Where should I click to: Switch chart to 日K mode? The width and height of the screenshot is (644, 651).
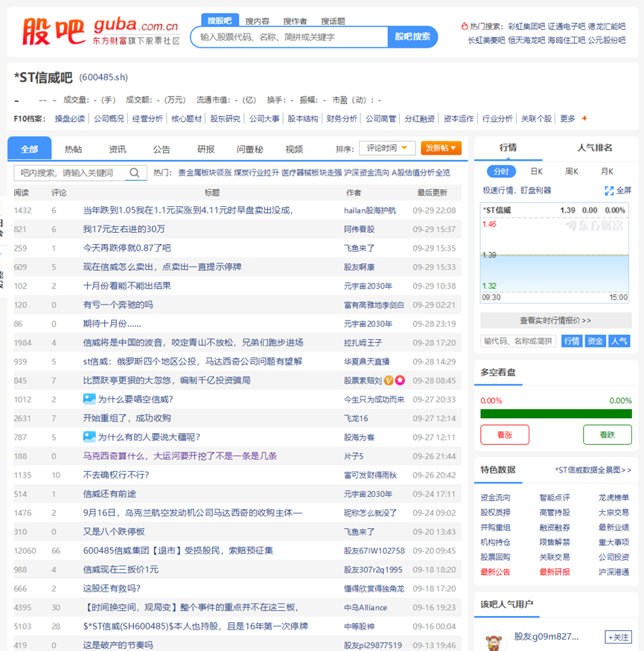click(x=536, y=171)
